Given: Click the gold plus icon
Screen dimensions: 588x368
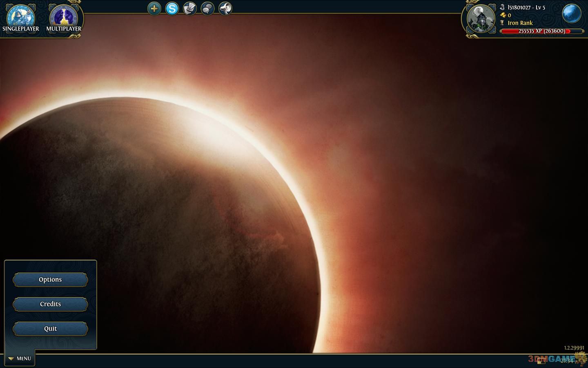Looking at the screenshot, I should pos(154,8).
